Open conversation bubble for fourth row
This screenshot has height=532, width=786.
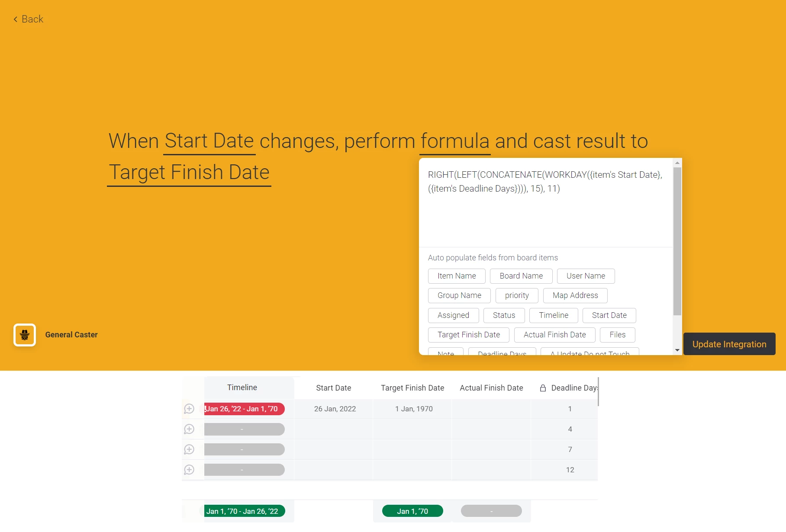(x=189, y=470)
